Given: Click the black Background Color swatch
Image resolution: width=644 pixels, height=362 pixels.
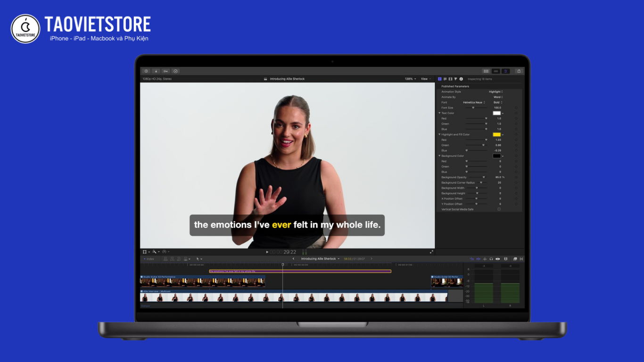Looking at the screenshot, I should click(497, 156).
